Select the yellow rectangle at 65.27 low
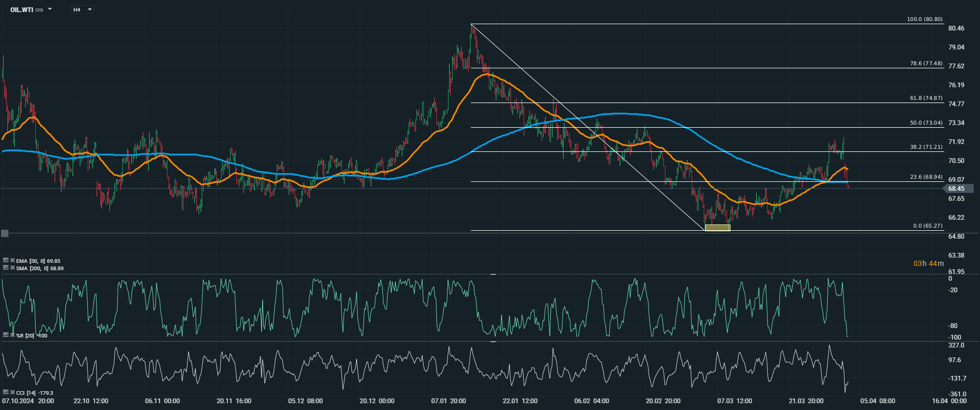 point(717,228)
